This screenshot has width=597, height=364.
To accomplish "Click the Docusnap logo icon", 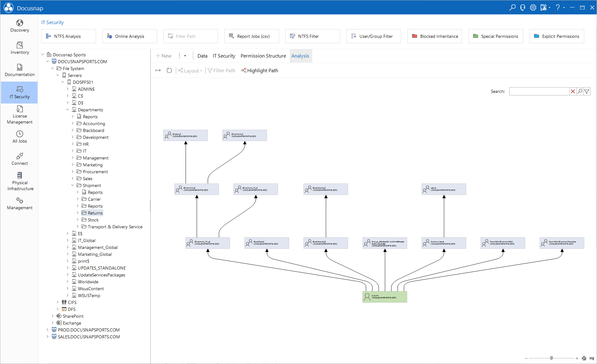I will pyautogui.click(x=8, y=8).
